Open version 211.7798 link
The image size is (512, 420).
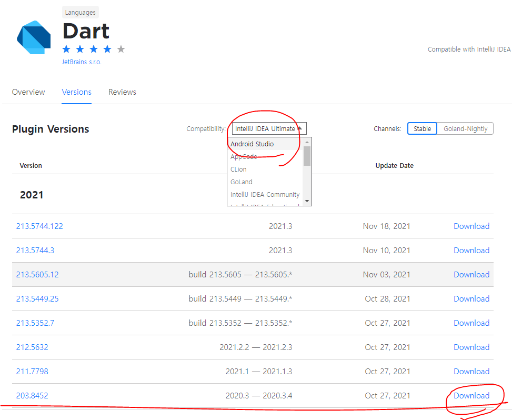(32, 371)
